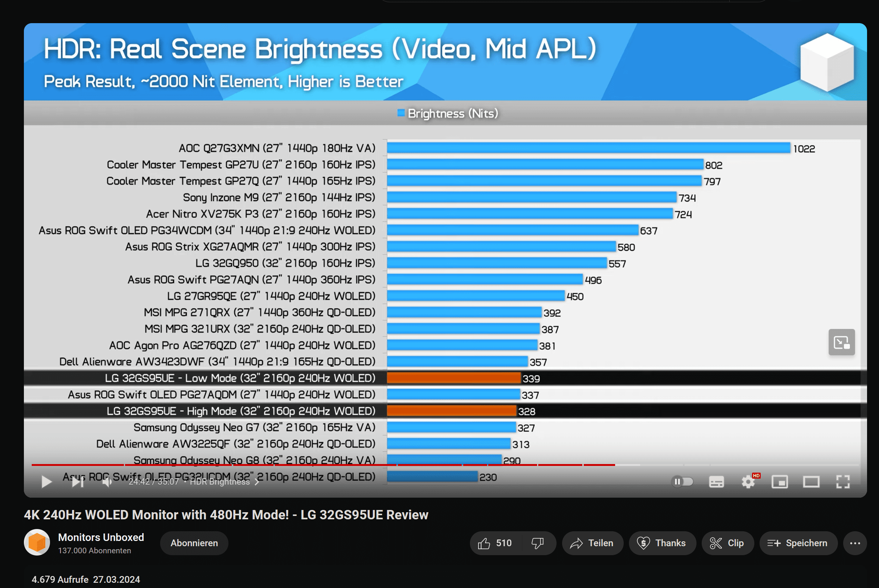Click the info card overlay icon on video

(842, 342)
